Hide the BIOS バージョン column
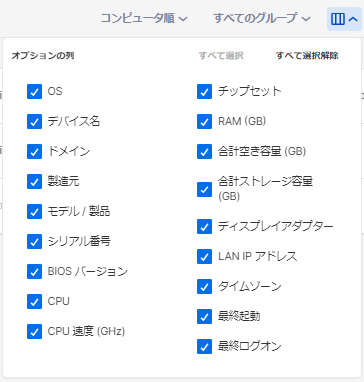Viewport: 364px width, 382px height. [x=34, y=271]
